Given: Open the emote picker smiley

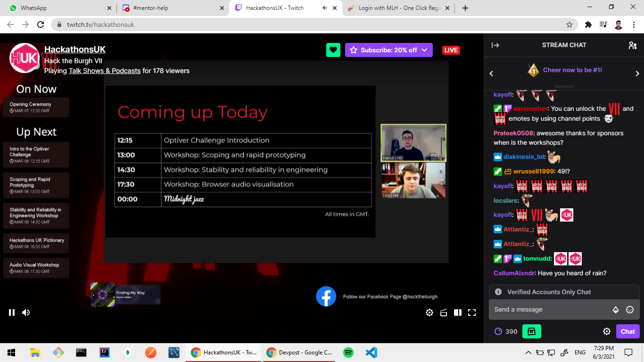Looking at the screenshot, I should click(630, 310).
